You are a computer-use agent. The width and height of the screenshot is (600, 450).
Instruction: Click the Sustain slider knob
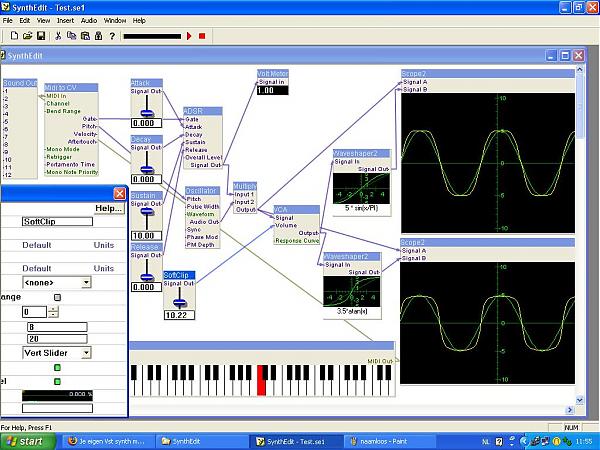tap(147, 212)
